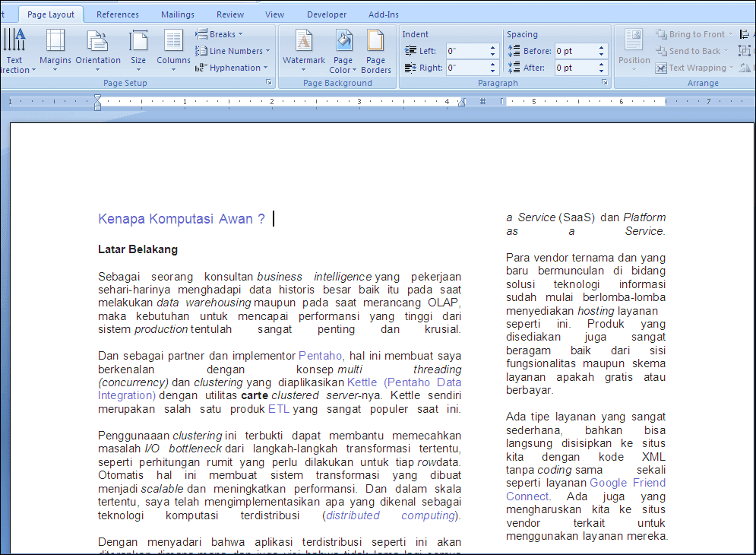Open the Page Color swatch menu
Viewport: 756px width, 555px height.
(343, 50)
